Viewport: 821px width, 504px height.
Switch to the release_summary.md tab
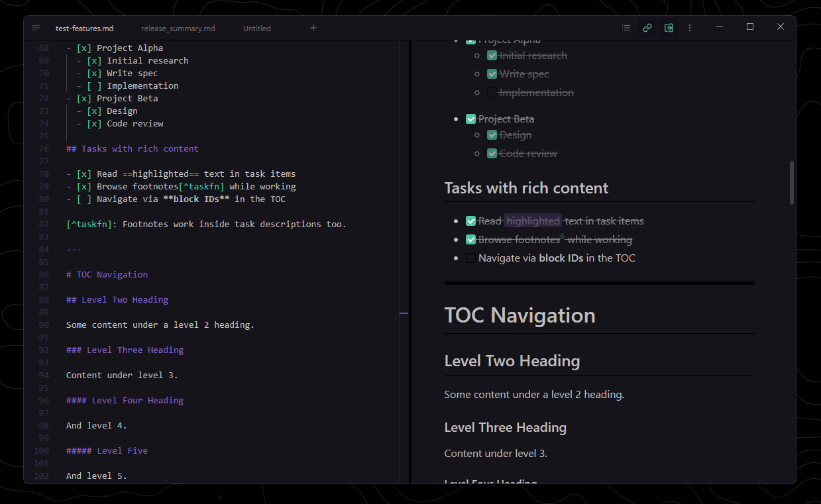(x=178, y=28)
